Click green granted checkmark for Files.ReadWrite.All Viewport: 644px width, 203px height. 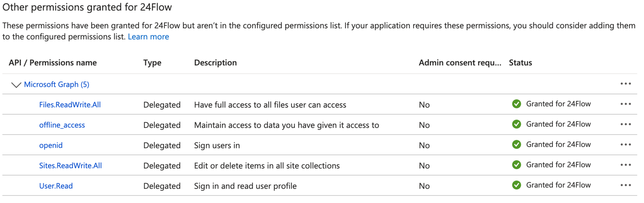pos(516,104)
